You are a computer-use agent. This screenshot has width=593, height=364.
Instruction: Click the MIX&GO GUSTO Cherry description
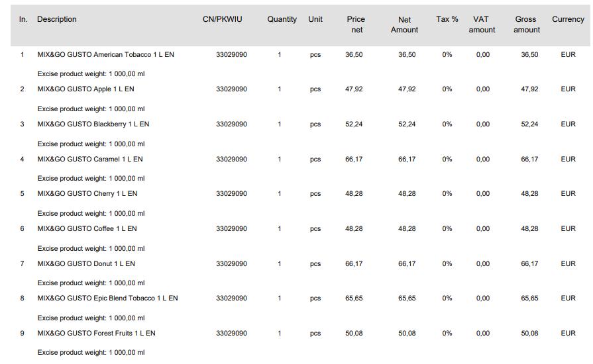tap(87, 194)
